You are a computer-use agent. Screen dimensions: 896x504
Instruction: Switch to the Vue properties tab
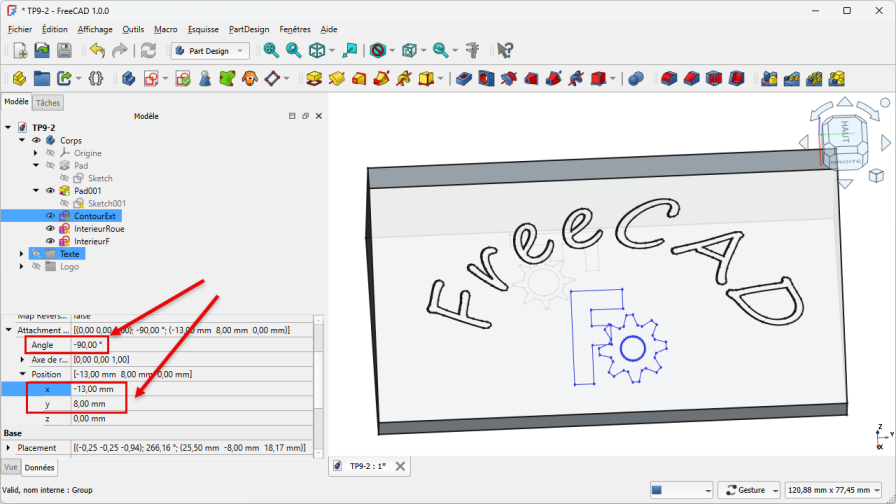point(11,467)
